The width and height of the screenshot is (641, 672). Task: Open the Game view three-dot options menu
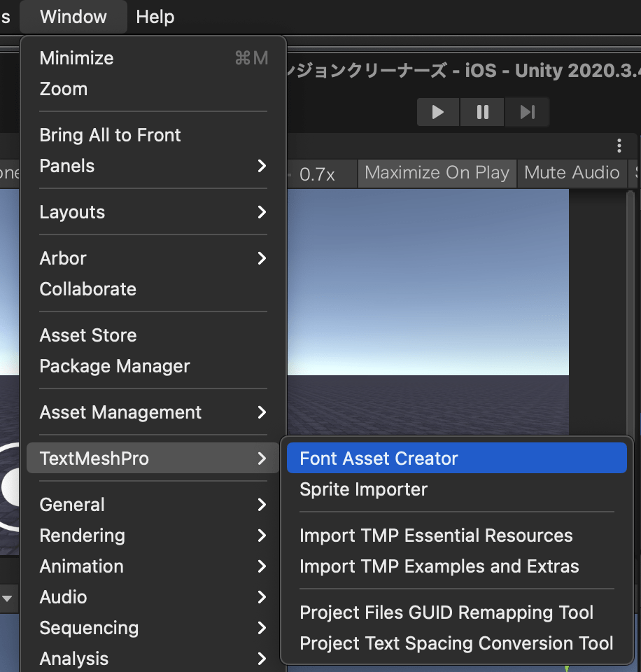(x=619, y=146)
